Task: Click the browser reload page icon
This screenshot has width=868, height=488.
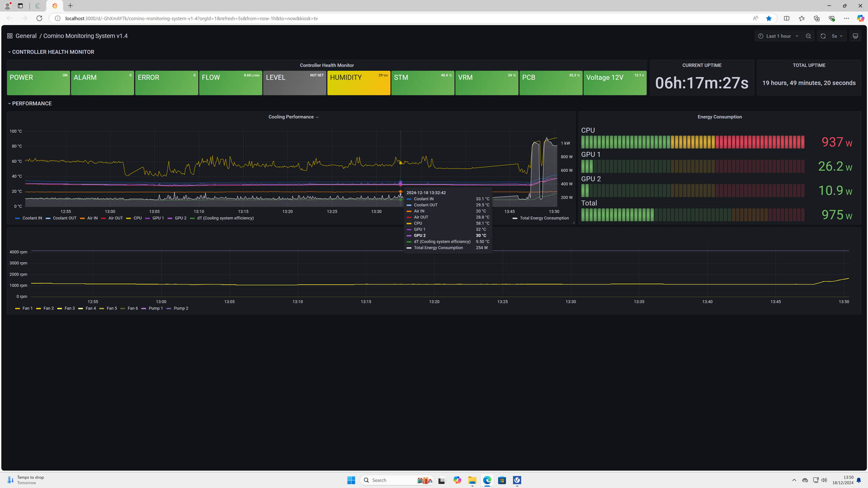Action: point(39,19)
